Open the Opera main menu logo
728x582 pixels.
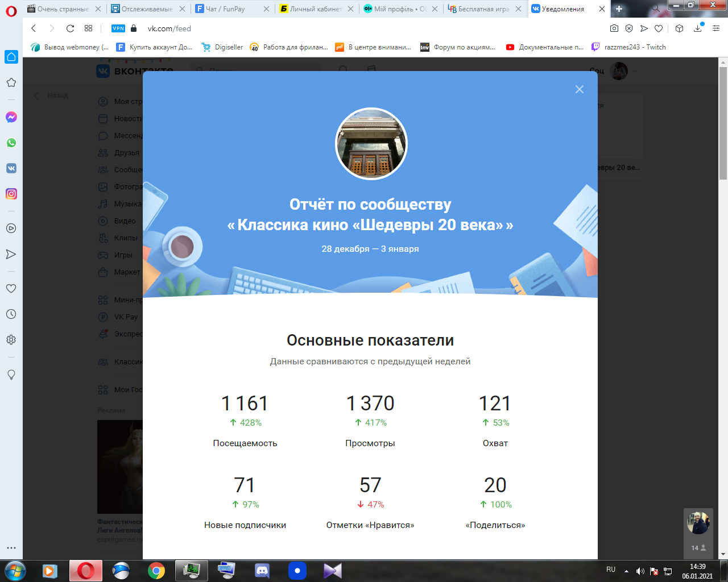tap(11, 11)
